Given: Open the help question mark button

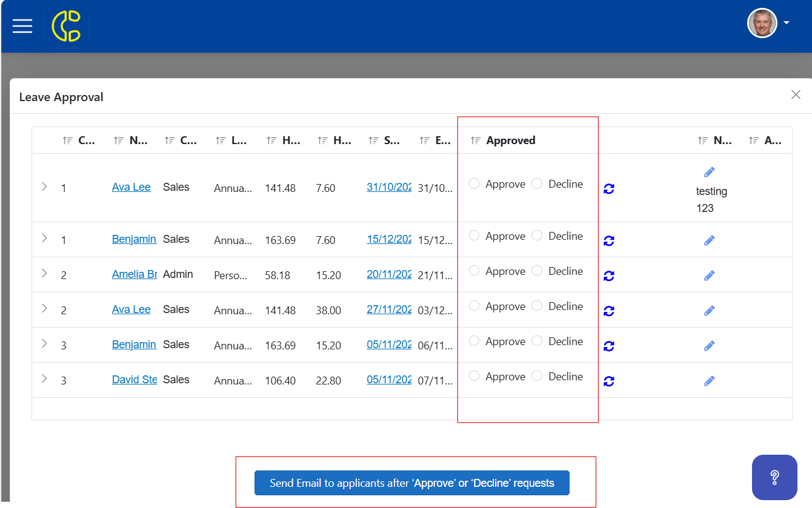Looking at the screenshot, I should (774, 478).
